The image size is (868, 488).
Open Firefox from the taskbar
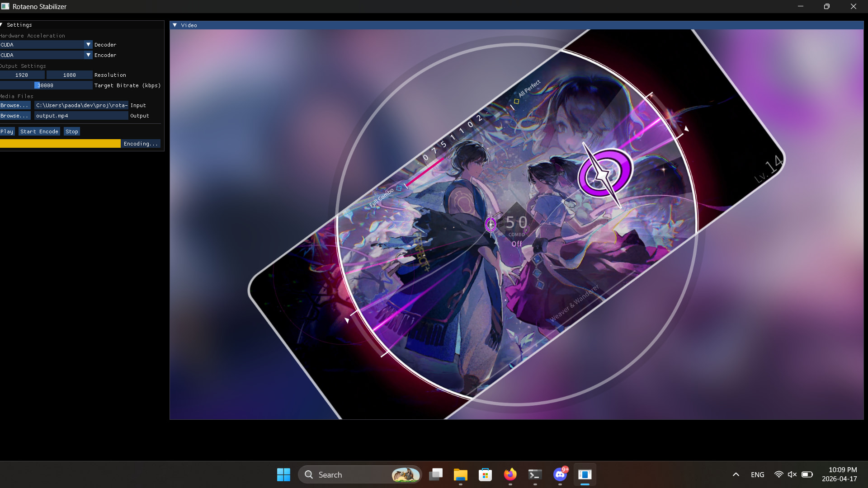[x=510, y=475]
